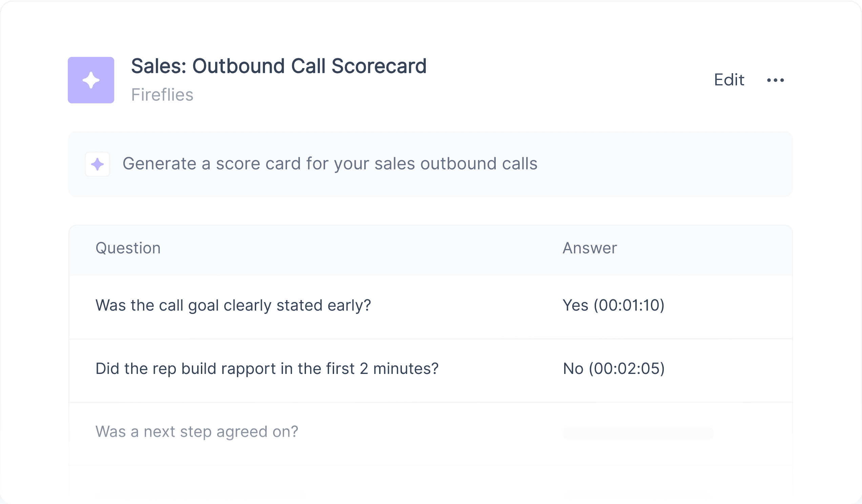Jump to timestamp Yes (00:01:10)
Image resolution: width=862 pixels, height=504 pixels.
click(613, 305)
